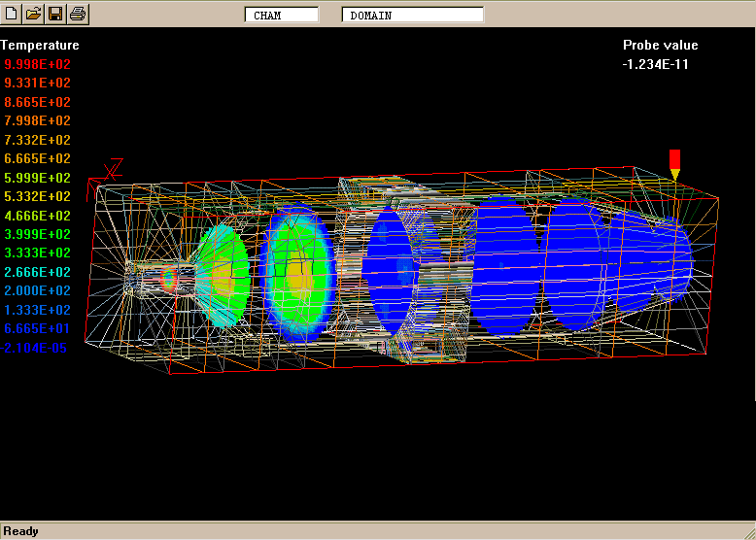This screenshot has height=540, width=756.
Task: Select the 7.998E+02 orange legend entry
Action: pyautogui.click(x=38, y=120)
